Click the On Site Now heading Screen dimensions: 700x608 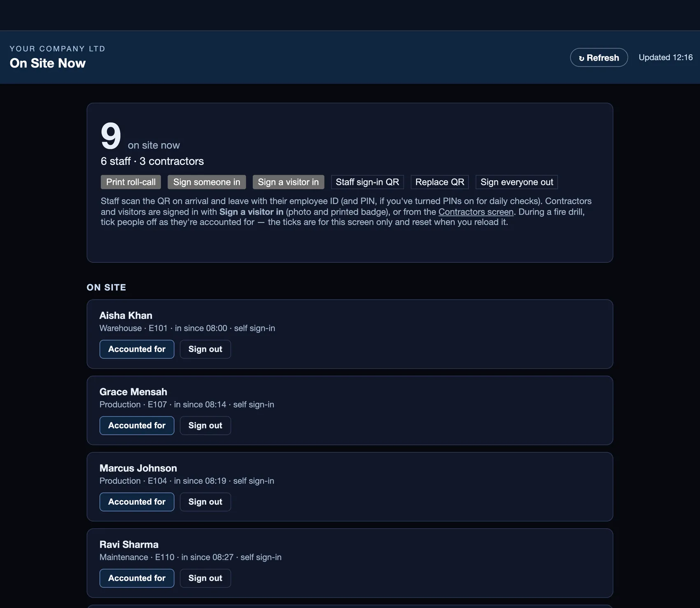(x=48, y=63)
